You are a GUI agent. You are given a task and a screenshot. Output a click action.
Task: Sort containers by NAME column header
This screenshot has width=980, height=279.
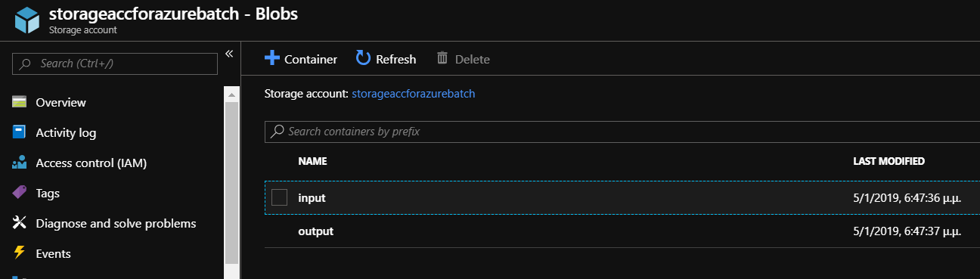[x=312, y=161]
